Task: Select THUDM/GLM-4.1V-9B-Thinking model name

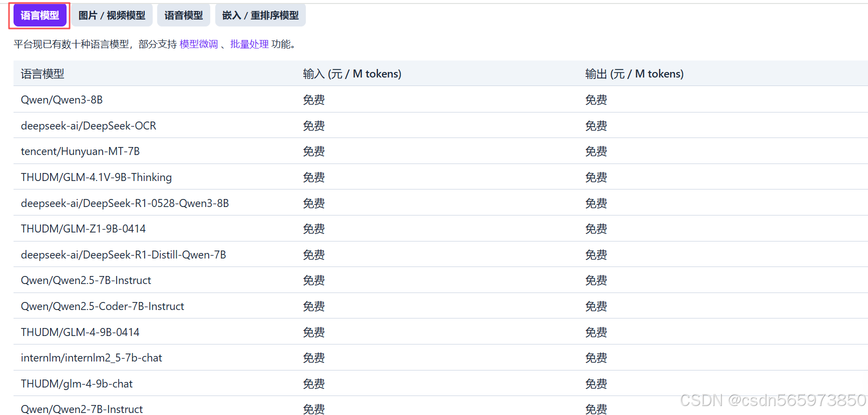Action: point(96,177)
